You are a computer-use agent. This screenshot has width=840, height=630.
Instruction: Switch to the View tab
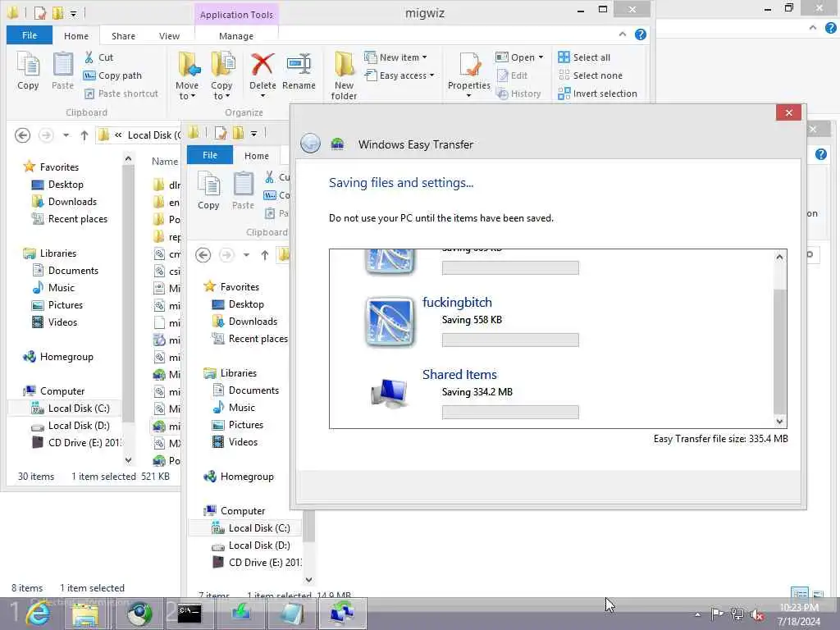(x=169, y=36)
